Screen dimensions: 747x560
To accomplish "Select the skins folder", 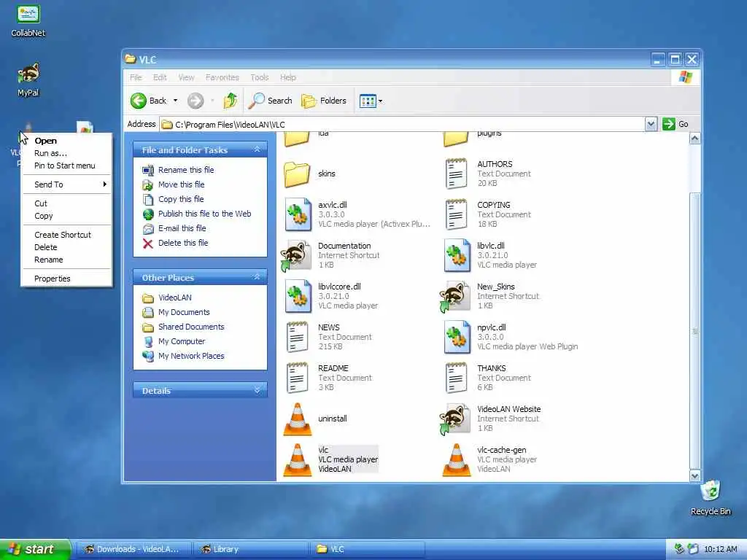I will [x=309, y=174].
